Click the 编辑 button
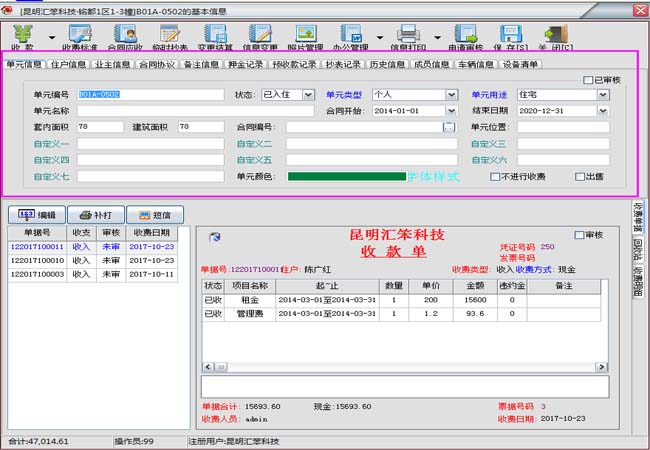Screen dimensions: 650x450 (x=36, y=215)
